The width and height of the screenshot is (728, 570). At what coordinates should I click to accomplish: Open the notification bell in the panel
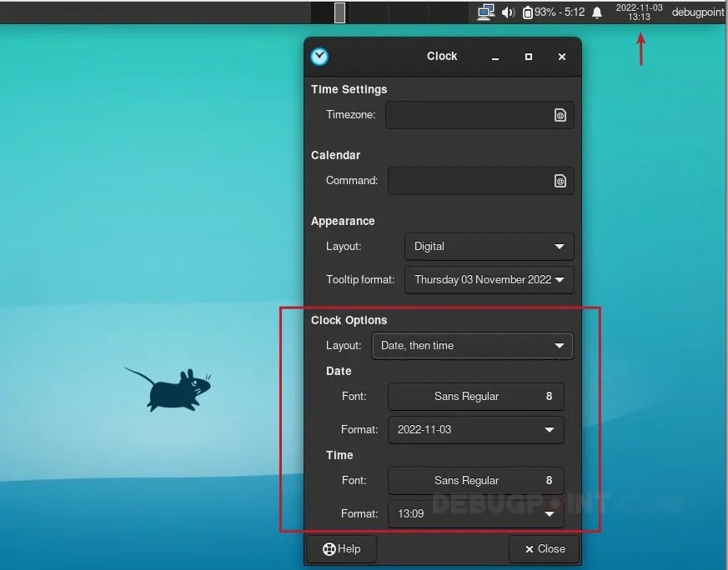pos(596,12)
